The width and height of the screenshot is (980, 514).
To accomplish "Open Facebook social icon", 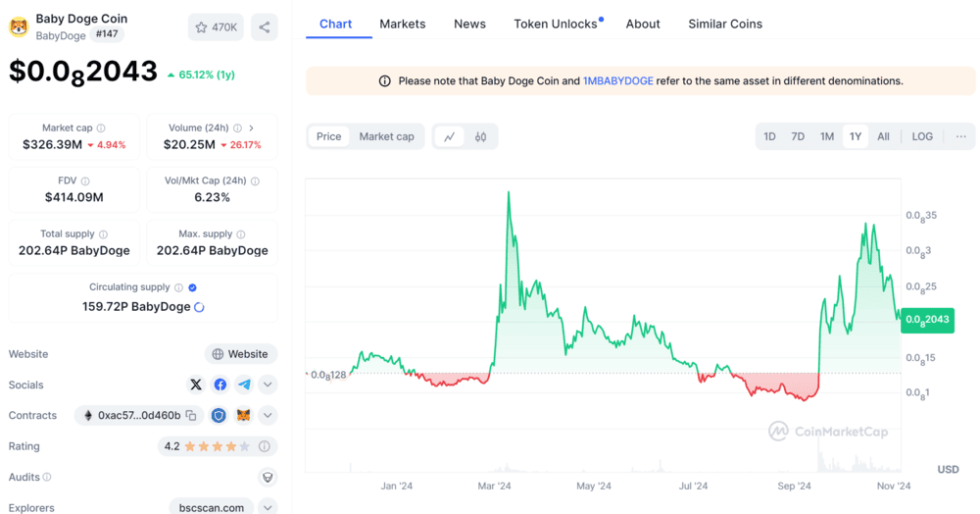I will pyautogui.click(x=220, y=385).
